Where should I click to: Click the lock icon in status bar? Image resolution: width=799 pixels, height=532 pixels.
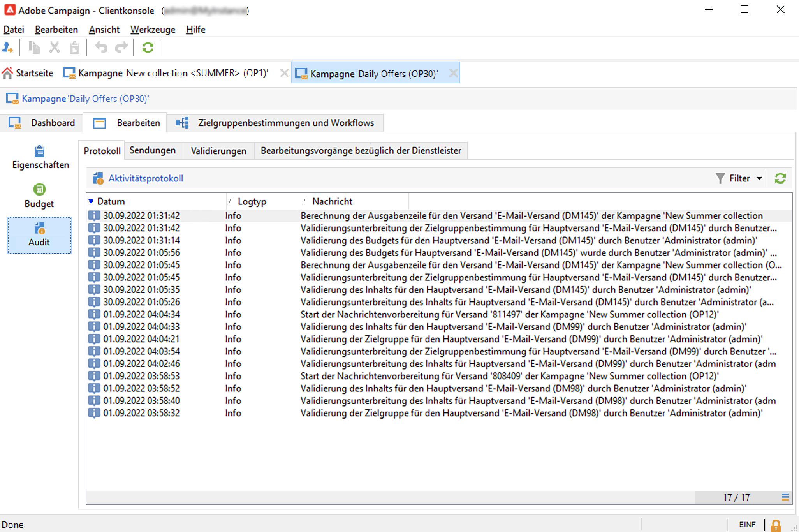(x=776, y=525)
